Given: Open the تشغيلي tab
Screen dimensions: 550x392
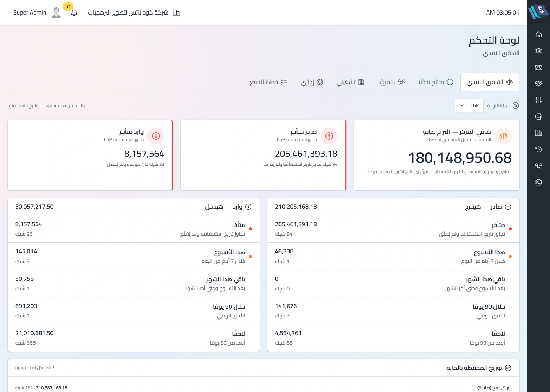Looking at the screenshot, I should tap(351, 82).
